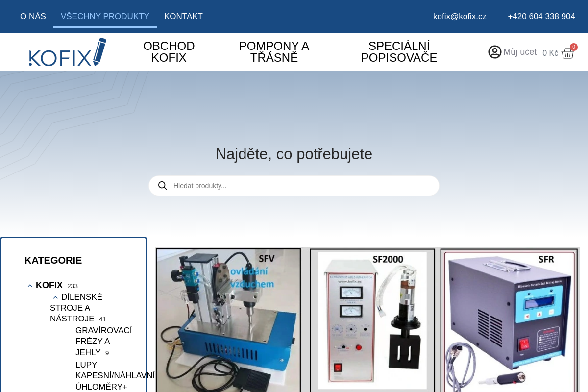Screen dimensions: 588x392
Task: Click the Hledat produkty search field
Action: coord(294,186)
